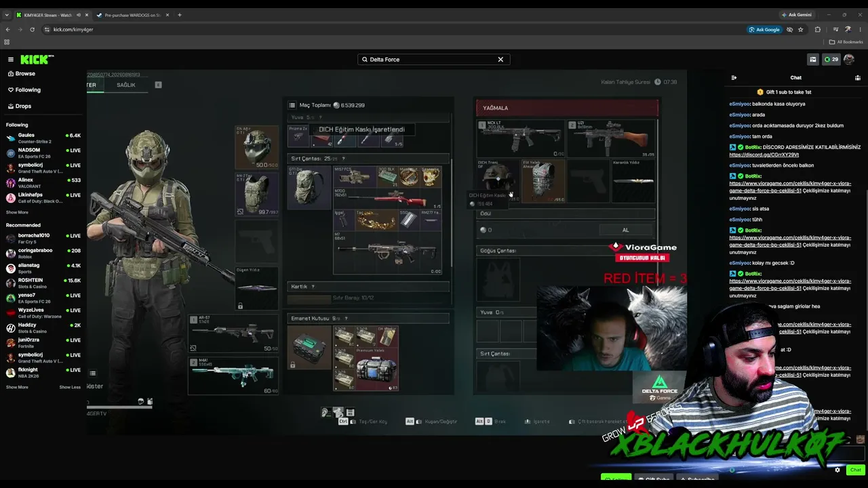Open the Kick points balance showing 29

831,60
